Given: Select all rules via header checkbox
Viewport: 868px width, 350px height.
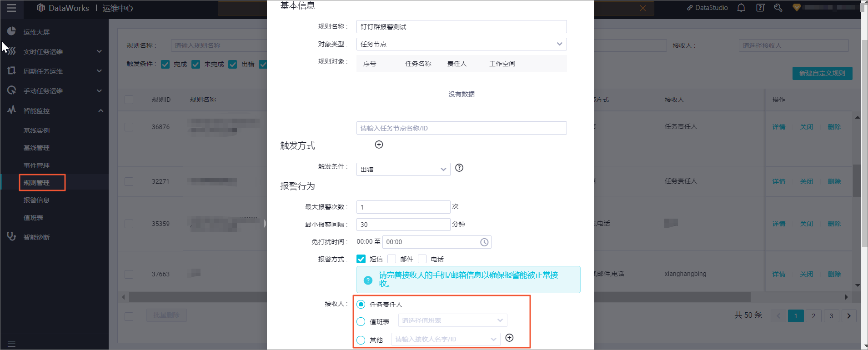Looking at the screenshot, I should (129, 100).
